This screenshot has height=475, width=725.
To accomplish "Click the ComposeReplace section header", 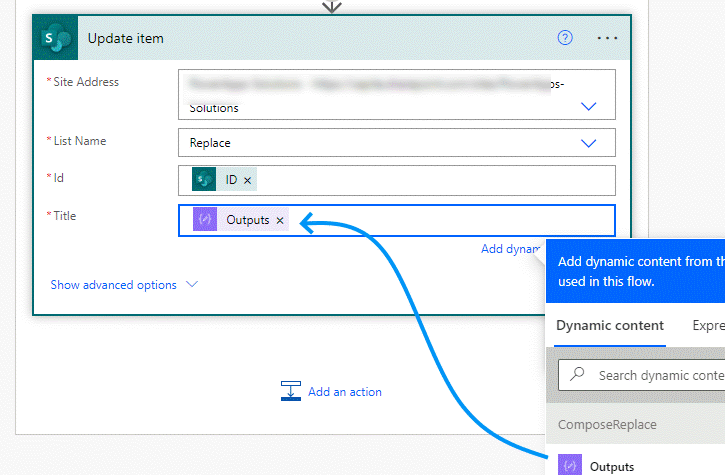I will (x=635, y=424).
